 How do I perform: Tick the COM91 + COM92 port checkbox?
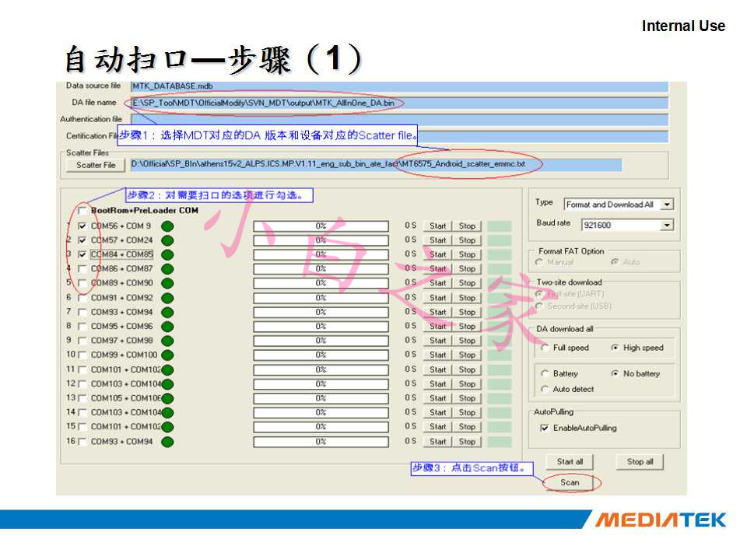(82, 298)
